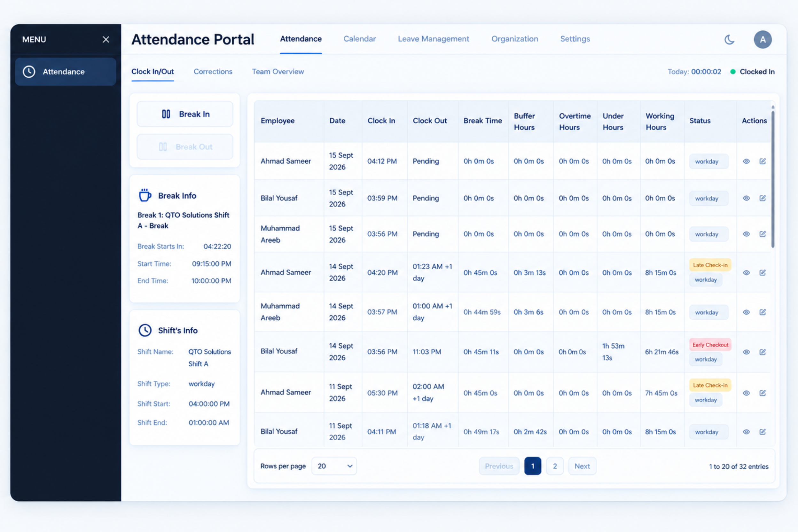View Bilal Yousaf's 11 Sept record (eye icon)

coord(747,432)
